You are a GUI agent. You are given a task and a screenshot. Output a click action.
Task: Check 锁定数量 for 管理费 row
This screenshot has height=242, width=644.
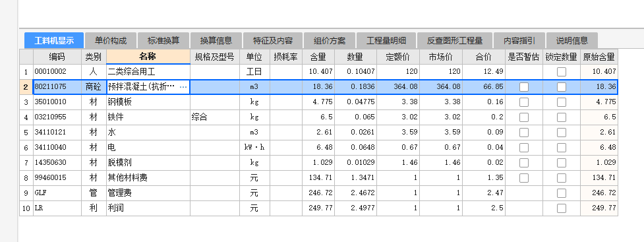tap(562, 193)
